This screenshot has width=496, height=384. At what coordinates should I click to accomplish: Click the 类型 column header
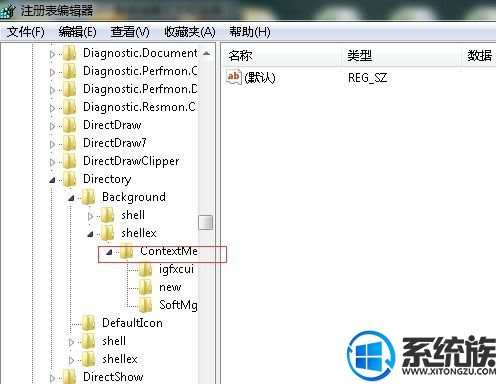[x=401, y=55]
